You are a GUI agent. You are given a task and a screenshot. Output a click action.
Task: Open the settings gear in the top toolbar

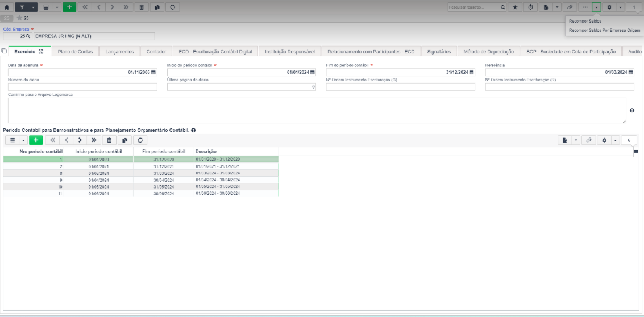click(x=609, y=7)
